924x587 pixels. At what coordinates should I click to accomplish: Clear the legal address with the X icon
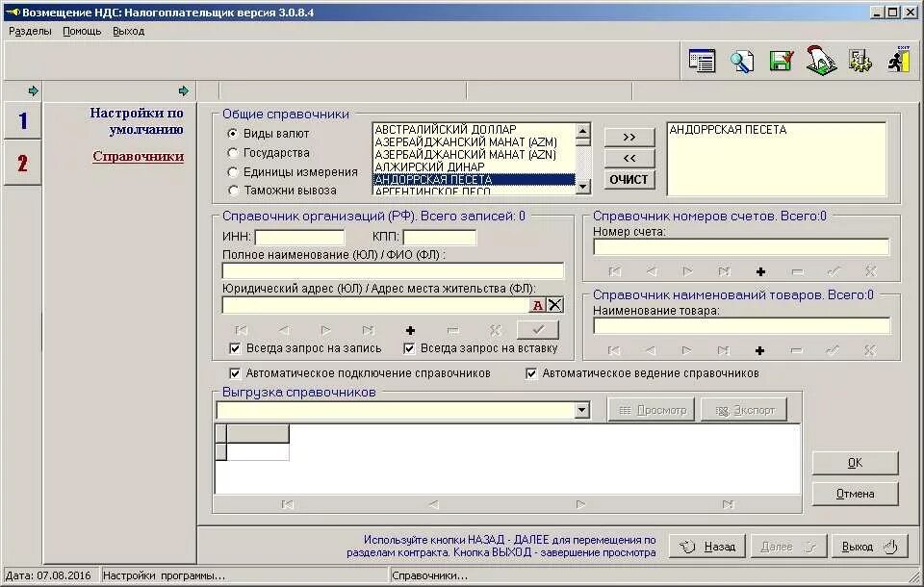tap(555, 305)
